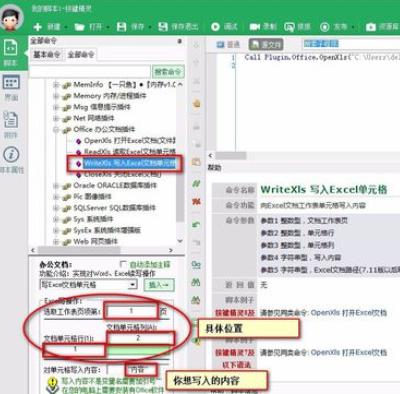The image size is (400, 394).
Task: Switch the editor to 普通 view tab
Action: click(x=228, y=44)
